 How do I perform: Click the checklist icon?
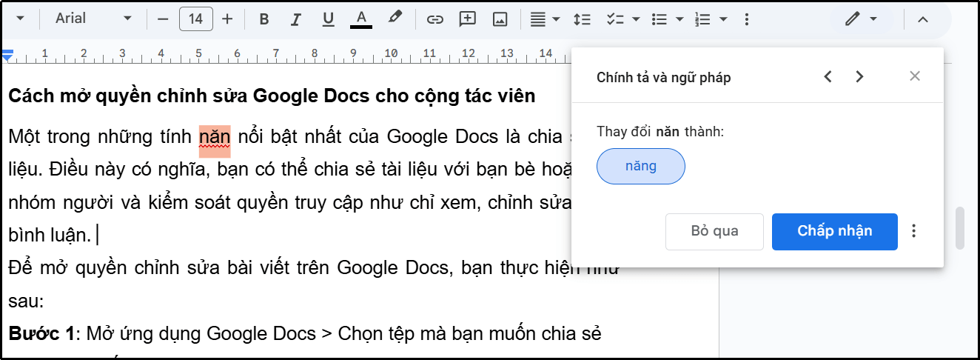(615, 19)
